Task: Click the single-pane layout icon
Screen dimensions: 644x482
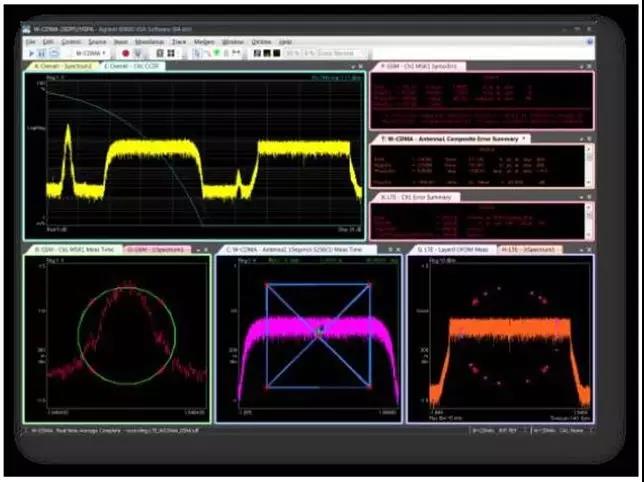Action: click(x=161, y=53)
